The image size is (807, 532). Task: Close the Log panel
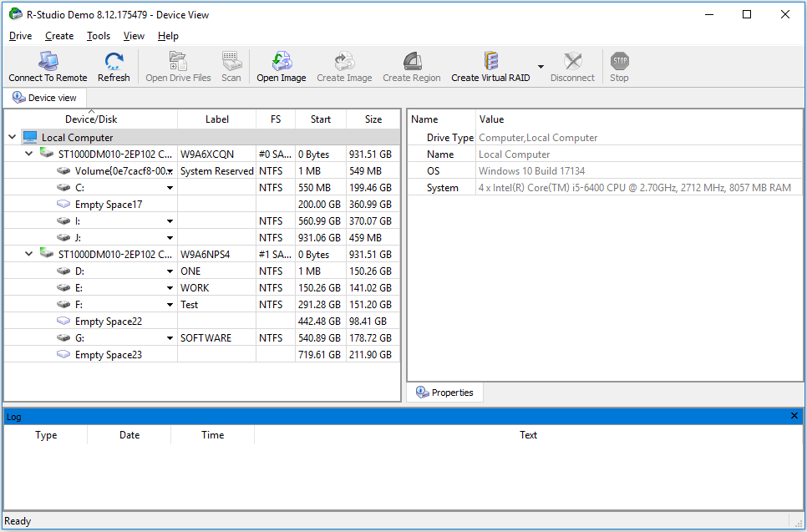pos(794,416)
